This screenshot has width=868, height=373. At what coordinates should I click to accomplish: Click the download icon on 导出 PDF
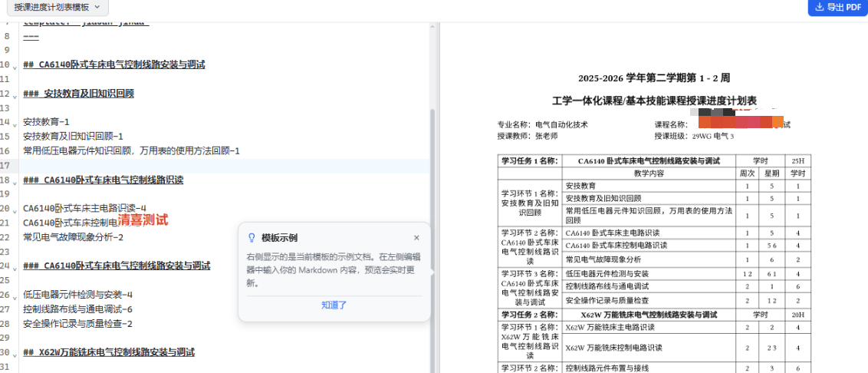(820, 7)
